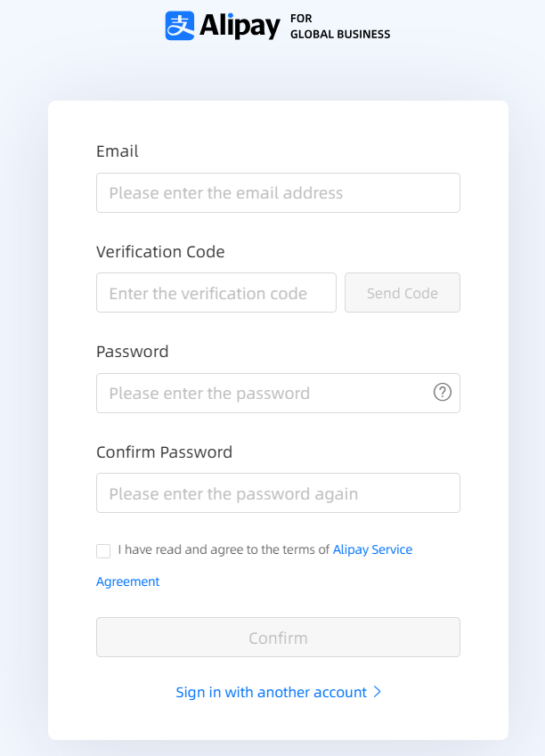Viewport: 545px width, 756px height.
Task: Click the Verification Code label
Action: click(160, 252)
